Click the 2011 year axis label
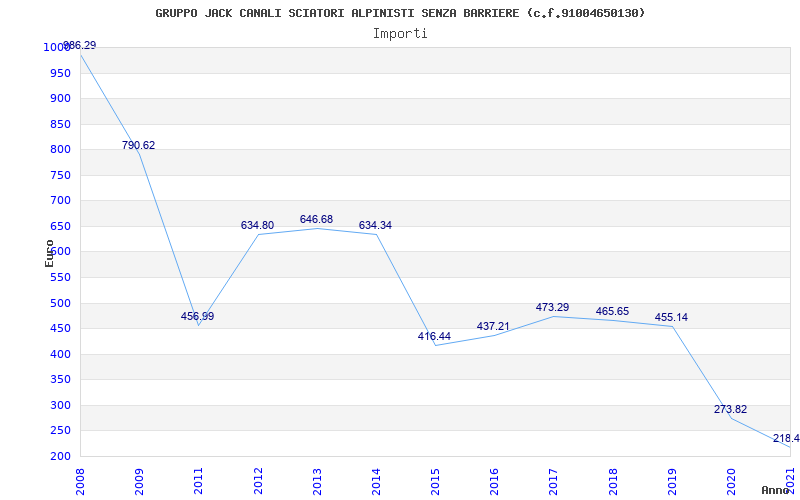This screenshot has width=800, height=500. click(199, 482)
